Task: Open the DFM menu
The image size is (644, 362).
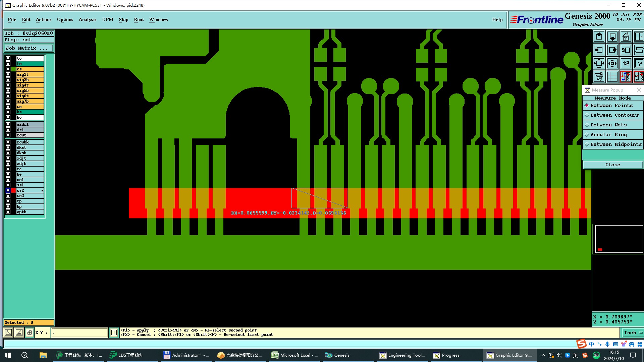Action: 107,19
